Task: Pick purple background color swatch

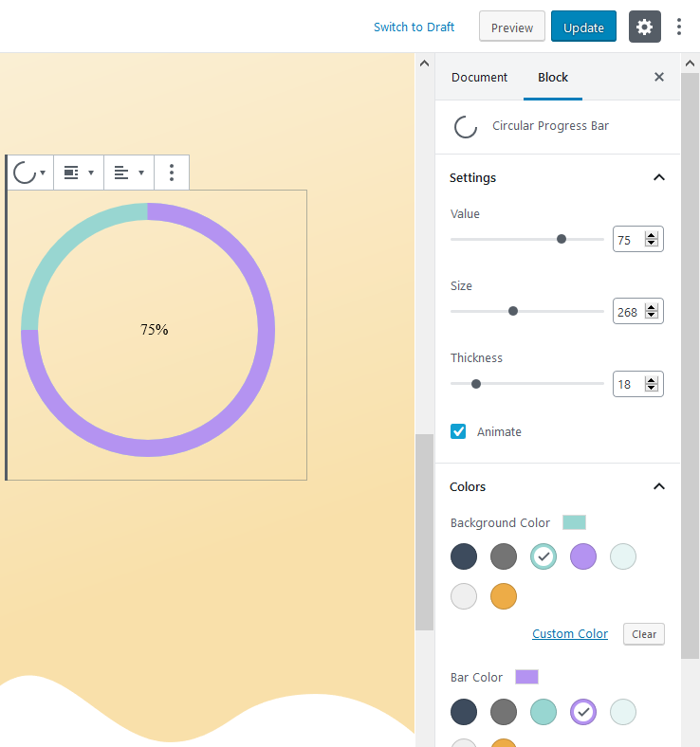Action: [x=582, y=556]
